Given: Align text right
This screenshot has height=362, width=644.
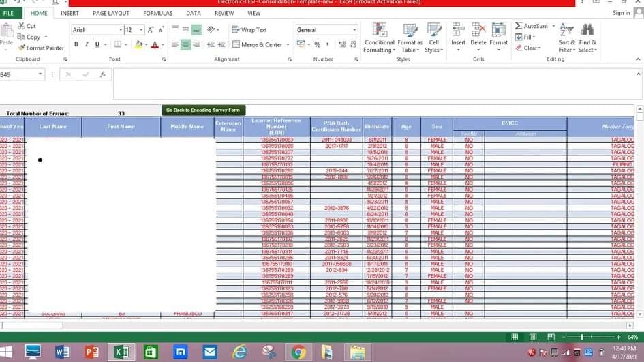Looking at the screenshot, I should click(x=196, y=44).
